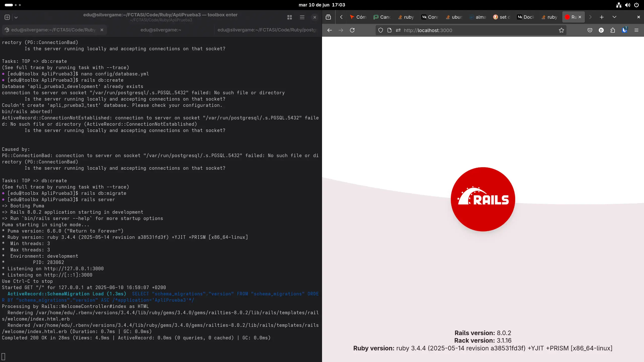Switch to the FCTASI/Code/Ruby terminal tab

pyautogui.click(x=54, y=30)
